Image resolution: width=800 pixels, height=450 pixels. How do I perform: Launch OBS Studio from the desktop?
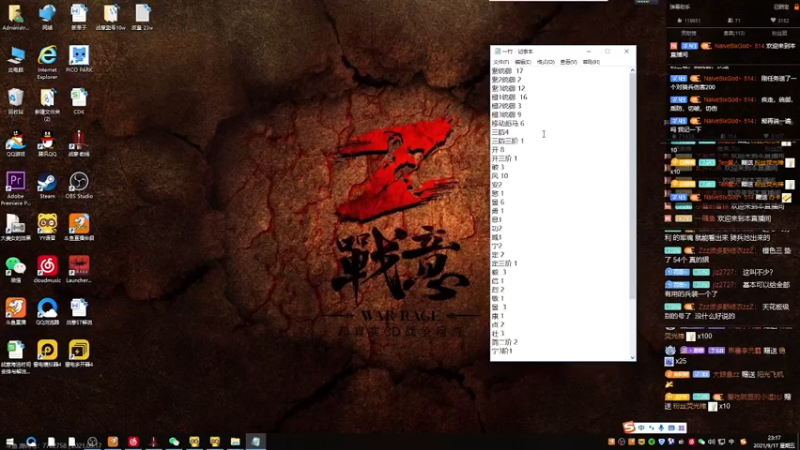(79, 185)
